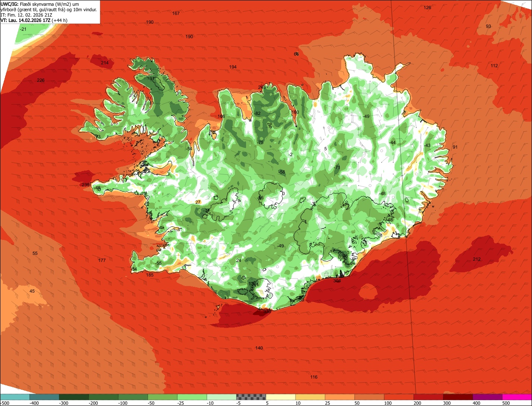
Task: Click the '-300' legend scale label
Action: (63, 403)
